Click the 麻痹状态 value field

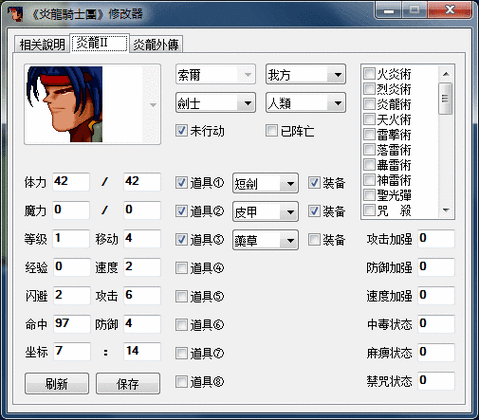(436, 352)
